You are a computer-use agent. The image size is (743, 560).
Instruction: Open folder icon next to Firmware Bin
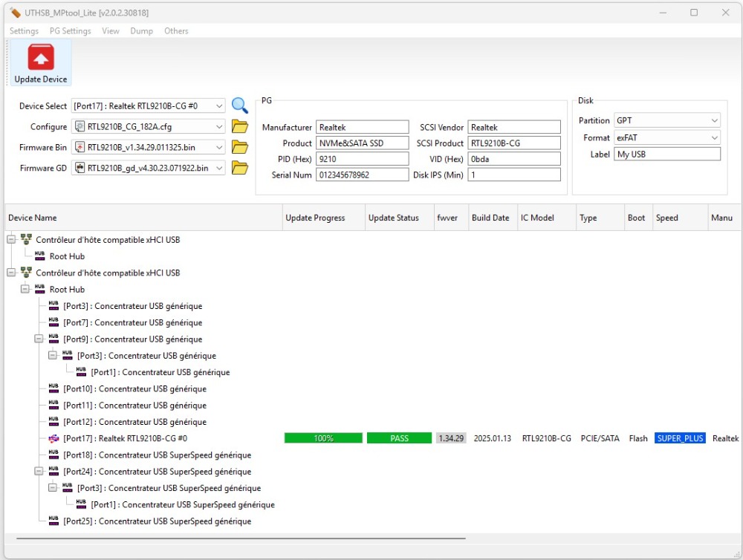pyautogui.click(x=239, y=147)
